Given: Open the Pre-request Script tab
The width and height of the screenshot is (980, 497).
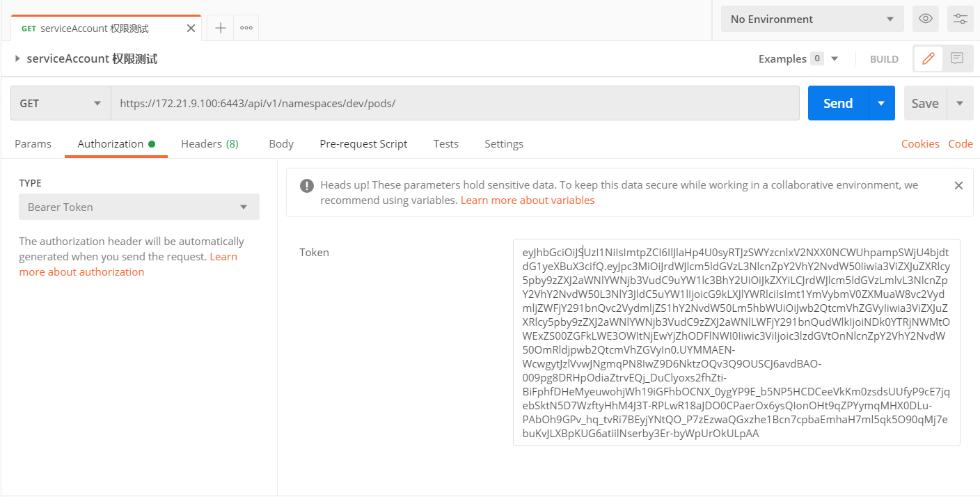Looking at the screenshot, I should point(363,143).
